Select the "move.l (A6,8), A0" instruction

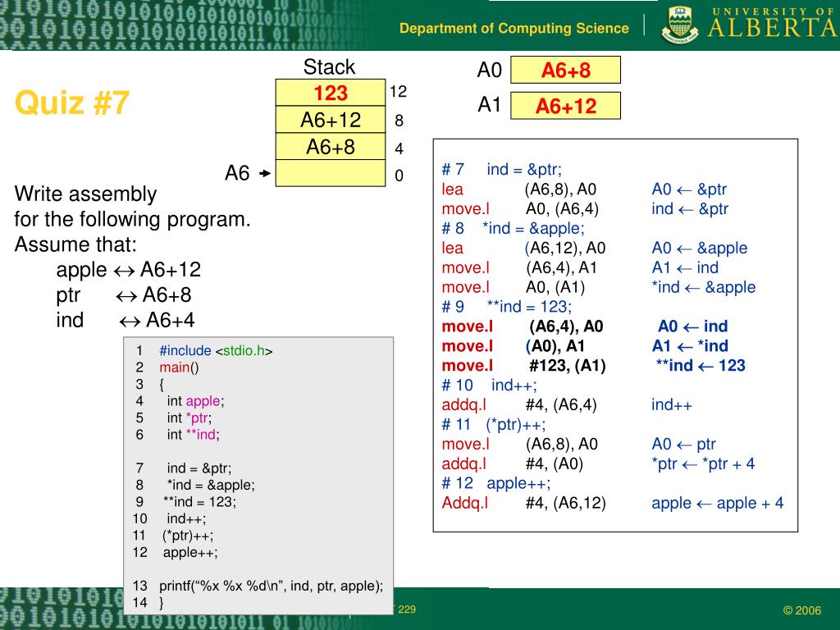(x=519, y=444)
